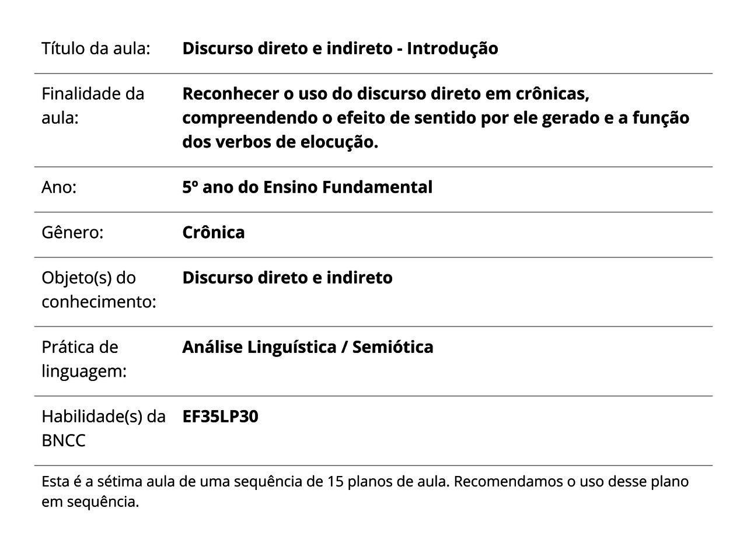This screenshot has width=747, height=560.
Task: Click the word 'Semiótica'
Action: (393, 347)
